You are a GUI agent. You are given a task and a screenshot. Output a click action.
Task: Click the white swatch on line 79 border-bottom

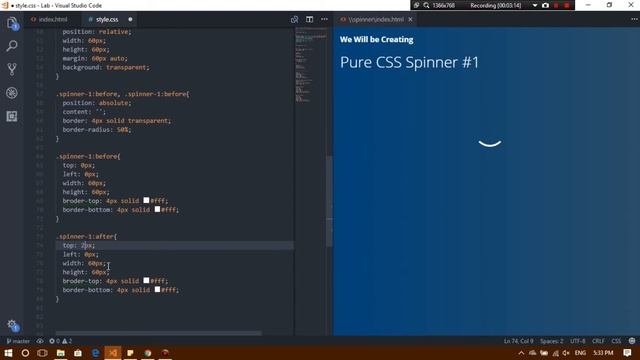[x=157, y=289]
